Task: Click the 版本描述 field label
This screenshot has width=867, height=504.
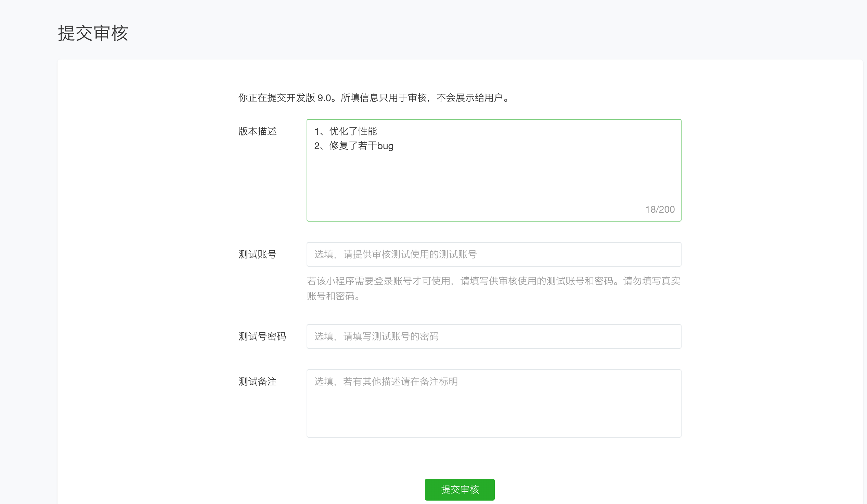Action: pyautogui.click(x=258, y=131)
